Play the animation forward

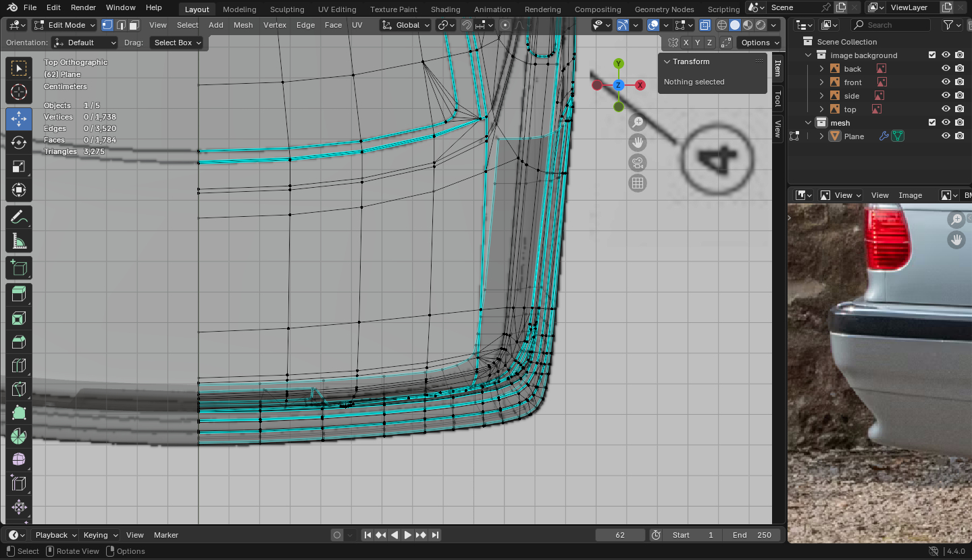[408, 535]
